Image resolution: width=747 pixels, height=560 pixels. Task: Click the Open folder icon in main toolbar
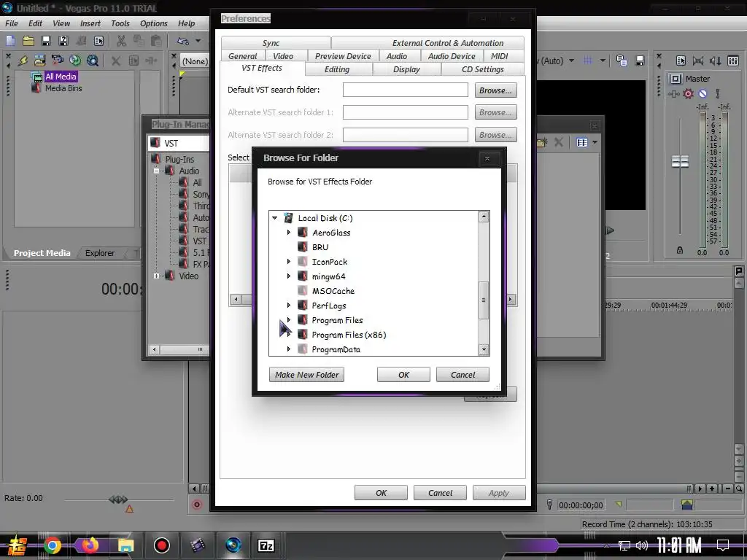tap(28, 41)
